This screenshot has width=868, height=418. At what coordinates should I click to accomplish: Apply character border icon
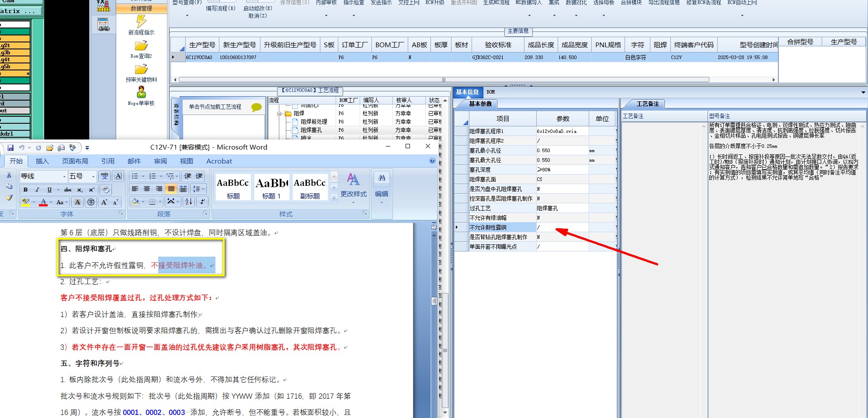click(118, 176)
